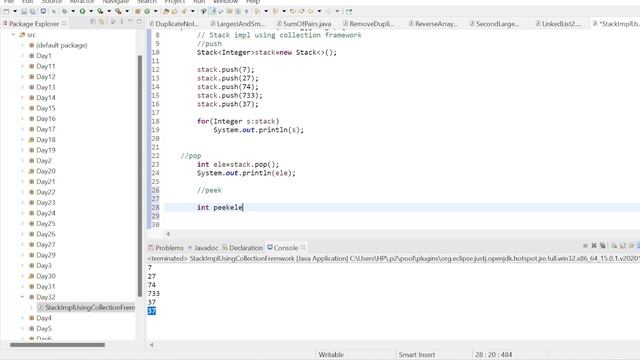Toggle Word Wrap in the Console toolbar
640x360 pixels.
631,246
